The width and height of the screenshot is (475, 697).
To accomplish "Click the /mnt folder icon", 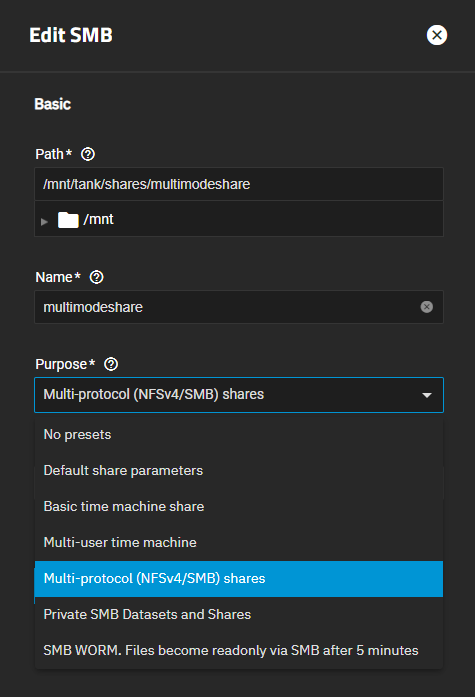I will click(68, 220).
